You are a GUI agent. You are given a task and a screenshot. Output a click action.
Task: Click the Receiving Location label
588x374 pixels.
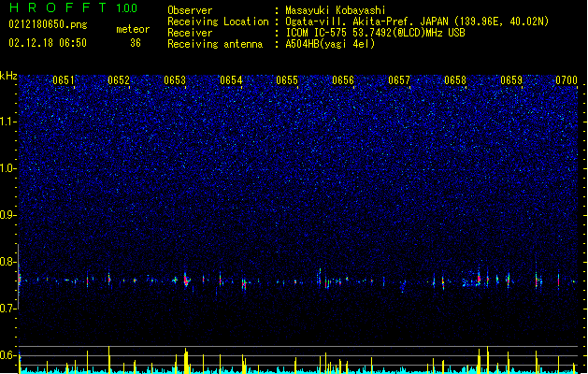[x=218, y=22]
